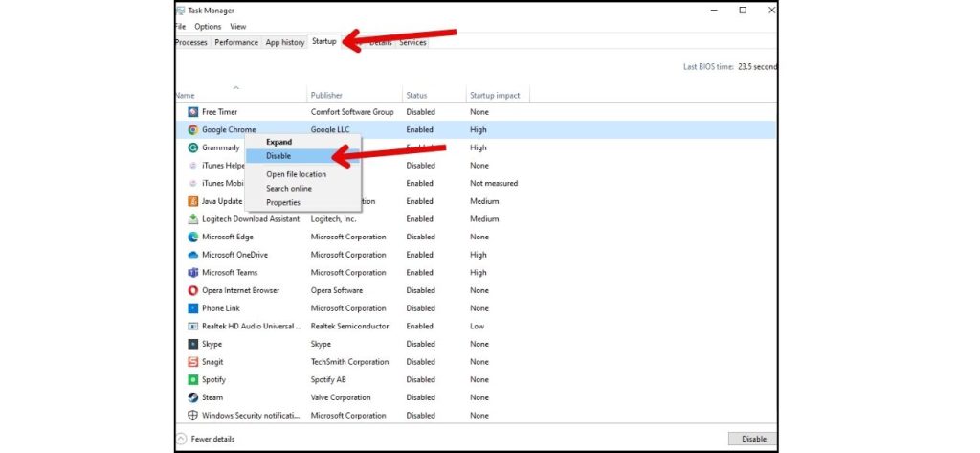The width and height of the screenshot is (980, 453).
Task: Click the Low startup impact cell
Action: click(477, 326)
